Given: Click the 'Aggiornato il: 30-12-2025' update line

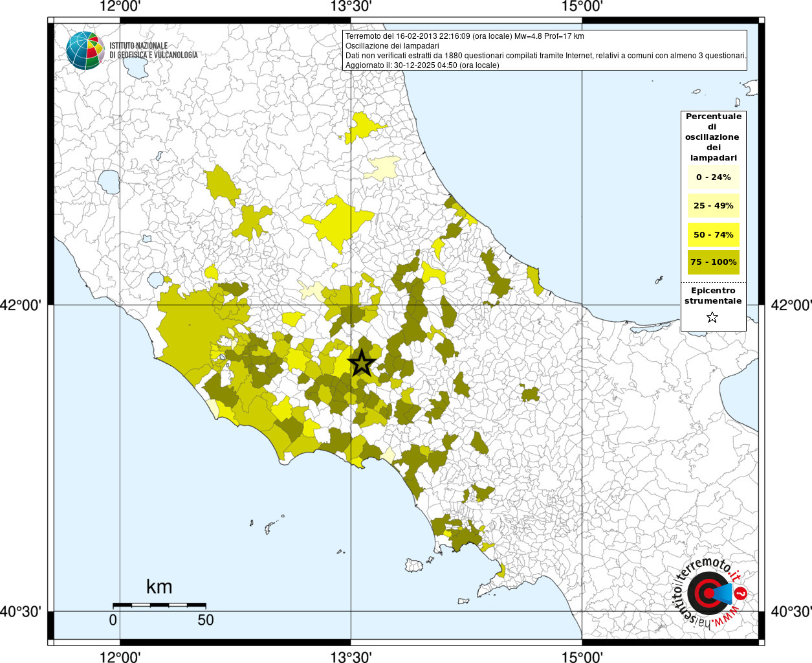Looking at the screenshot, I should [x=422, y=65].
